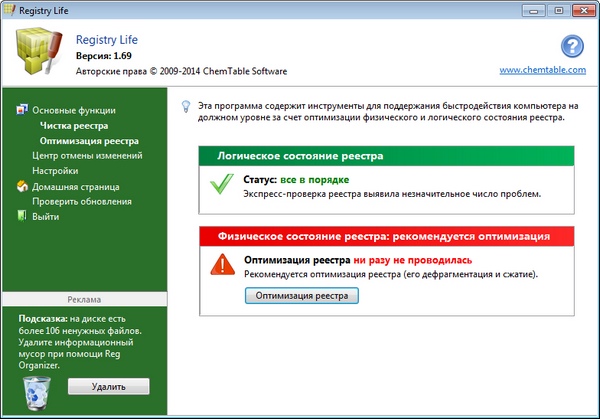The image size is (600, 419).
Task: Click the text 'Версия: 1.69'
Action: (x=104, y=56)
